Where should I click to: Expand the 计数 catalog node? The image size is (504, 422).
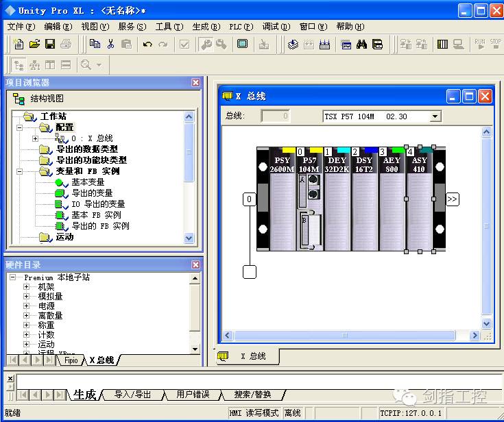click(27, 335)
